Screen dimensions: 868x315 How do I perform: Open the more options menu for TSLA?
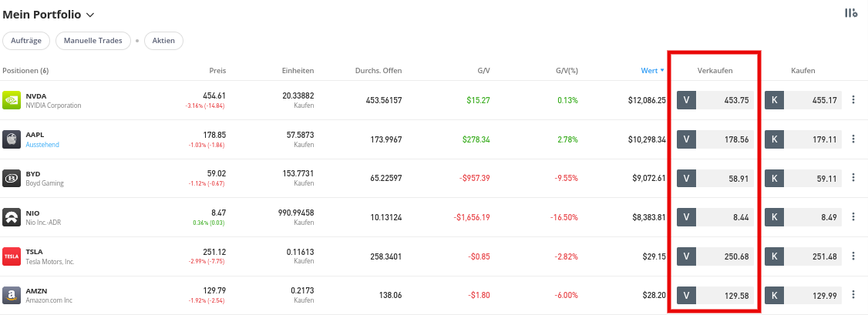(x=853, y=256)
